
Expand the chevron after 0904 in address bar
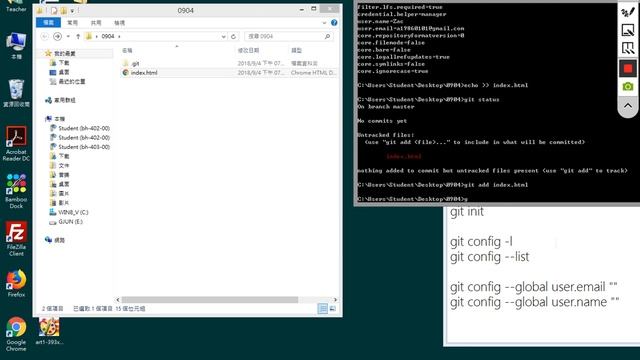[x=119, y=36]
